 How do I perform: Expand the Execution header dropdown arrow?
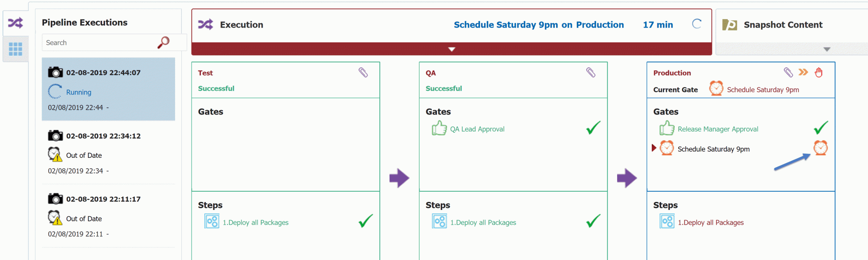tap(452, 49)
